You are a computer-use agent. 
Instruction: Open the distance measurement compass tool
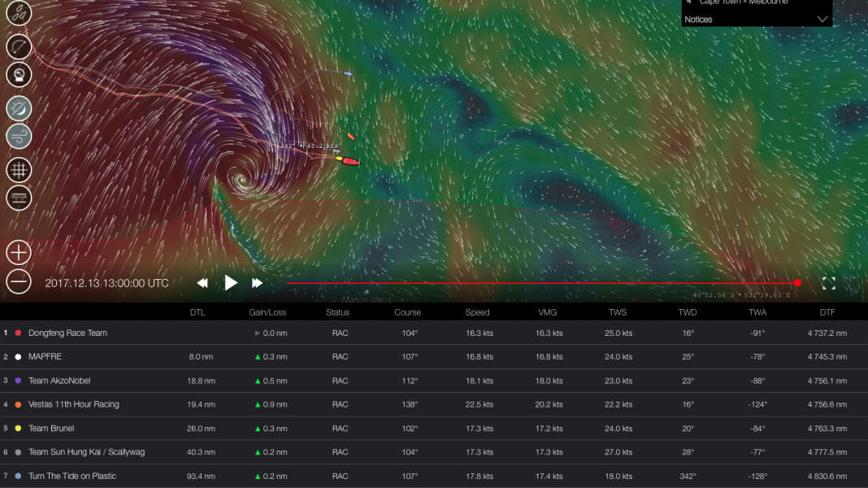pos(19,46)
